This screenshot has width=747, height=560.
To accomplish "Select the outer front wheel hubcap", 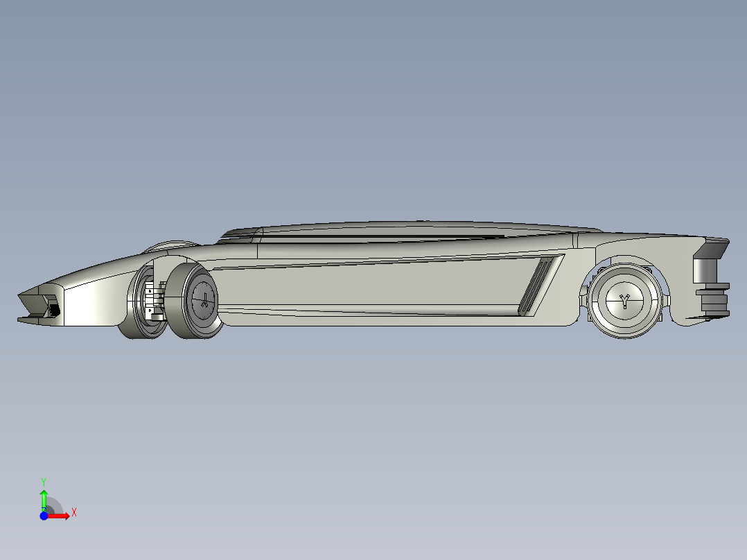I will point(204,301).
